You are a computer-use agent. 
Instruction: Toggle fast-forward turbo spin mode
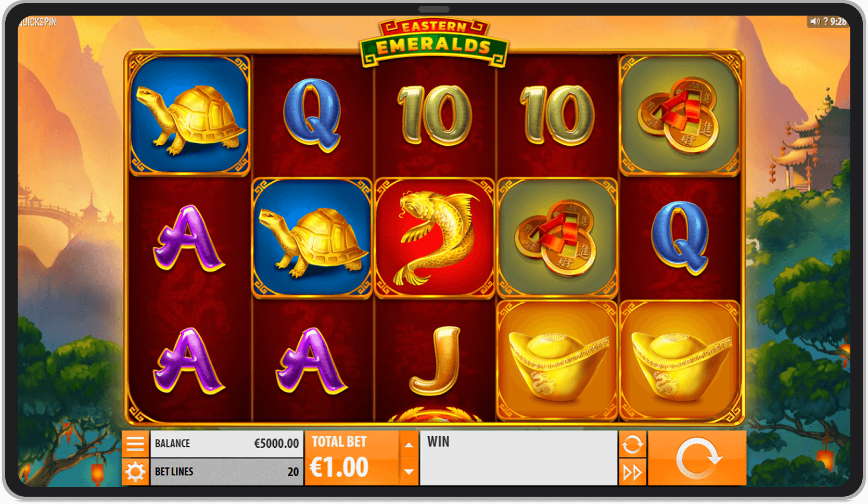click(632, 472)
